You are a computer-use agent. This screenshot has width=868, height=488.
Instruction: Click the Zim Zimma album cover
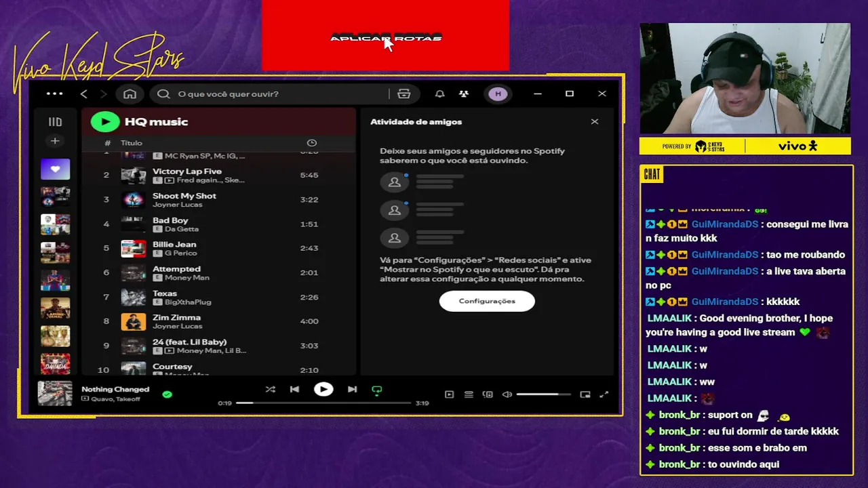coord(134,321)
